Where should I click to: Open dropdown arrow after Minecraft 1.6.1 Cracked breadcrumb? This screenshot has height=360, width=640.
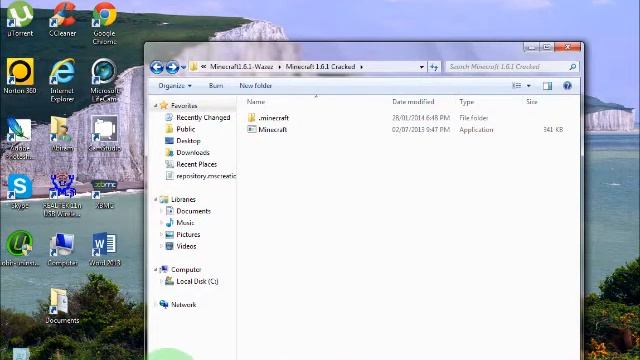point(361,67)
